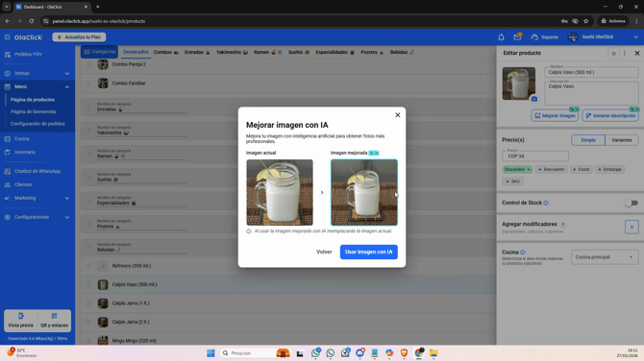644x361 pixels.
Task: Expand the Ventas sidebar section
Action: point(37,73)
